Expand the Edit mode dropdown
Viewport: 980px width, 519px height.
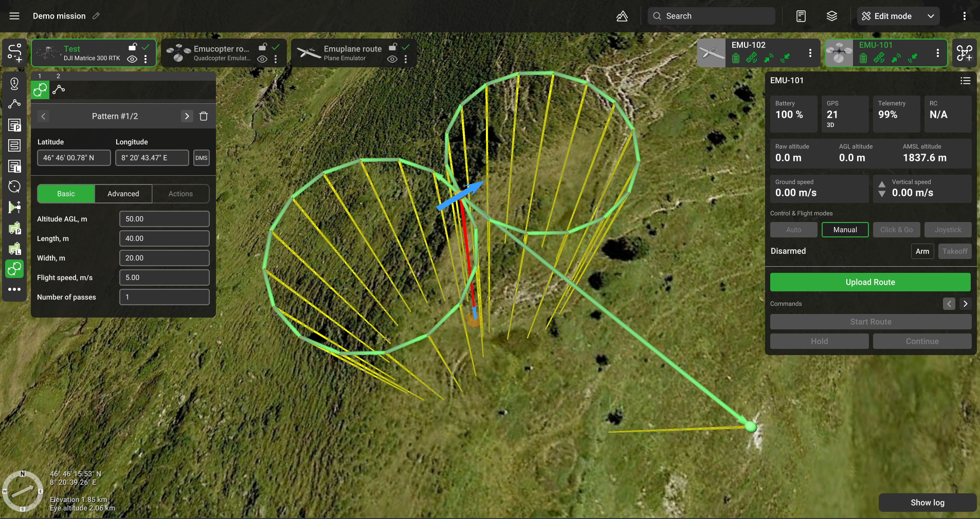point(931,16)
